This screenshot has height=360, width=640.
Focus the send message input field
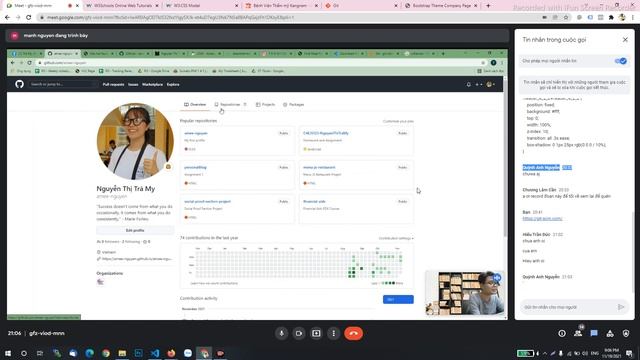pyautogui.click(x=569, y=307)
